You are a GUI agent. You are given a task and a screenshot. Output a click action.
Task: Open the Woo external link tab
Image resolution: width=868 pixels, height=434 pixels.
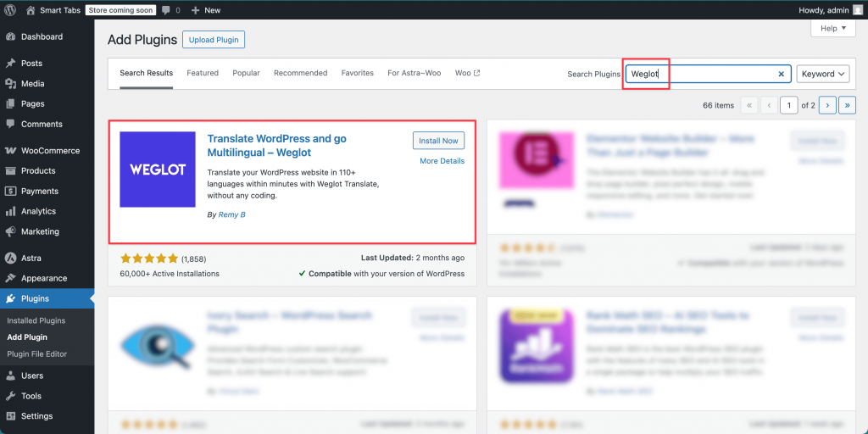pos(468,73)
